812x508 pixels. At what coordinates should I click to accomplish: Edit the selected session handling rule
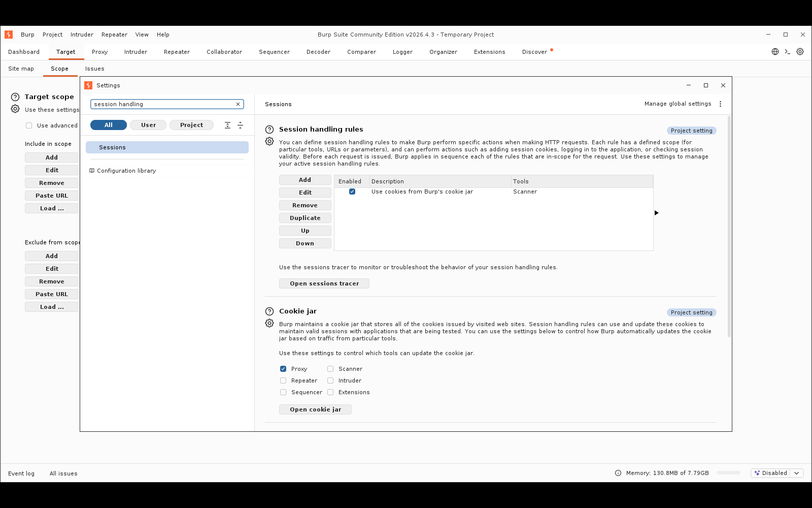tap(305, 193)
